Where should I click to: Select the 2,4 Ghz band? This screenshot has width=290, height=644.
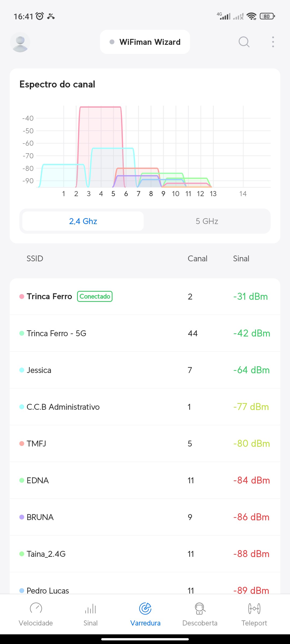[83, 221]
